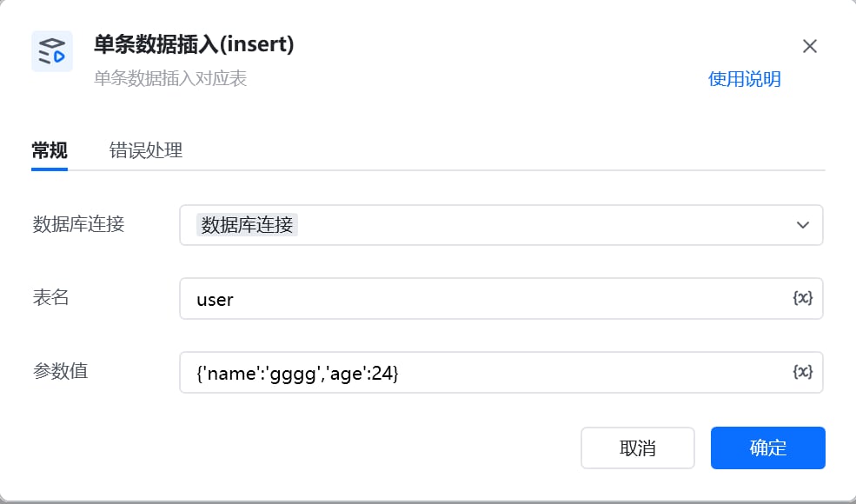Viewport: 856px width, 504px height.
Task: Expand the 数据库连接 dropdown chevron
Action: (802, 225)
